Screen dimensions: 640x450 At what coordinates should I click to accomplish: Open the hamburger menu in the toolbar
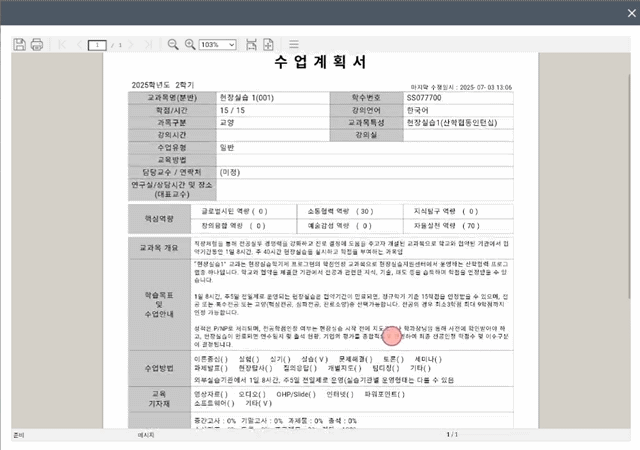point(294,45)
